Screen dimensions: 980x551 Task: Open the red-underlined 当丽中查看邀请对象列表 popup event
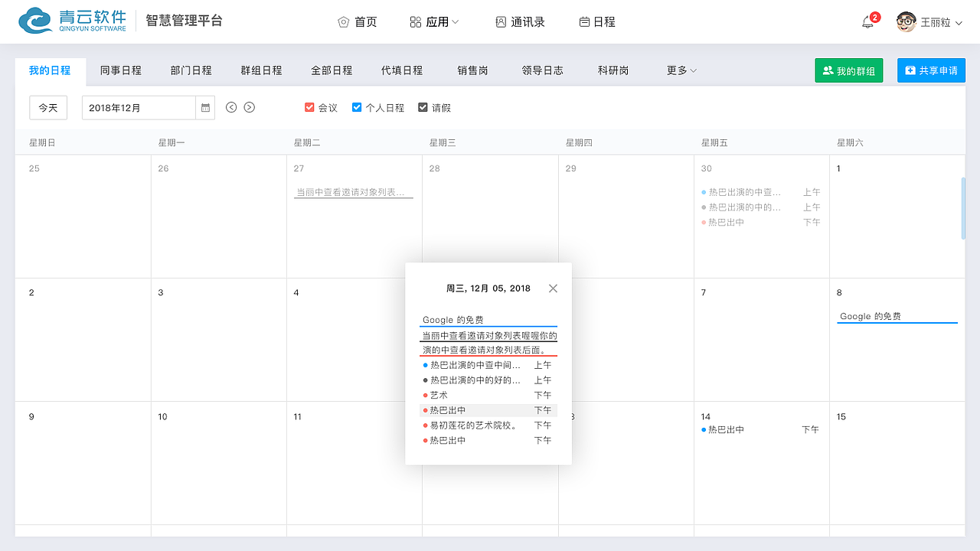[x=488, y=343]
